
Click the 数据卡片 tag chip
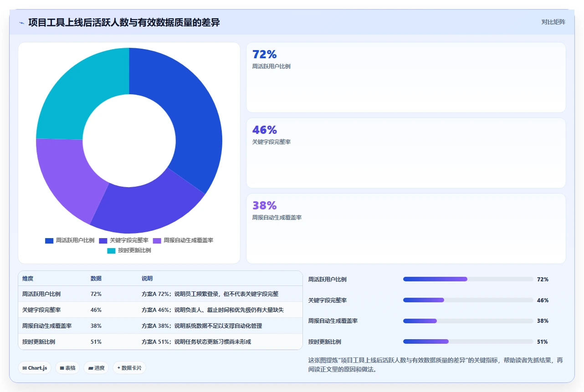[x=129, y=368]
